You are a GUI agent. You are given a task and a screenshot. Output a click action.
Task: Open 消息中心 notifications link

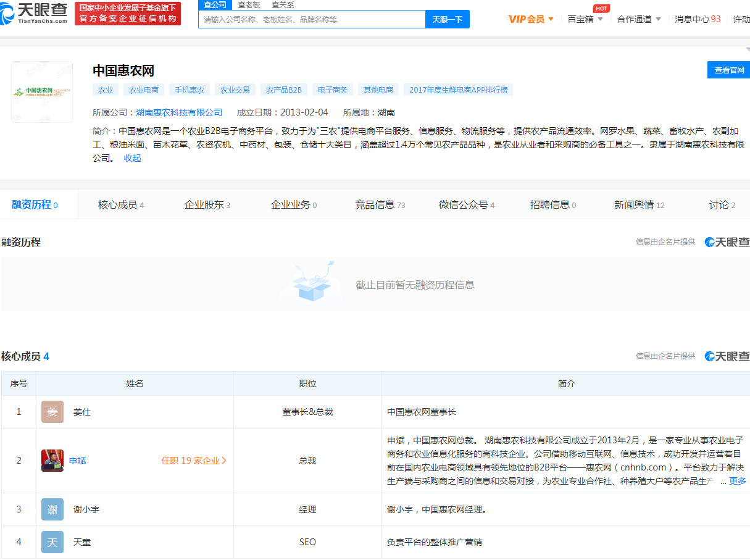click(x=698, y=19)
